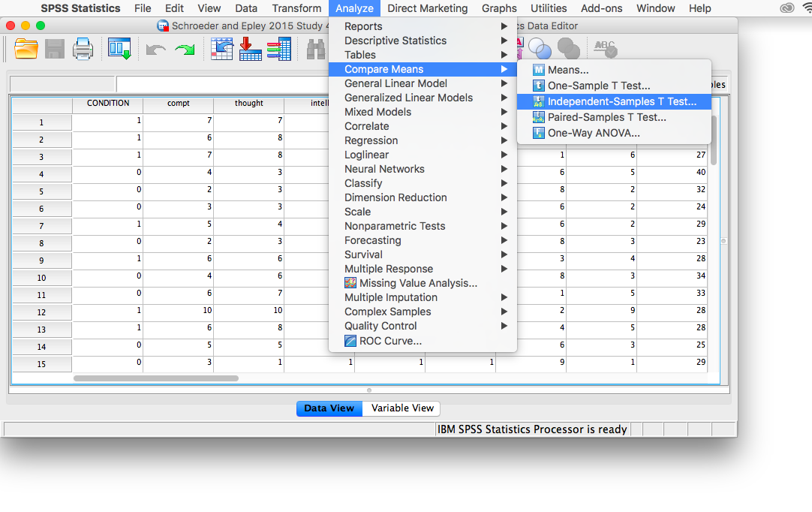This screenshot has height=512, width=812.
Task: Expand the Regression submenu
Action: tap(423, 140)
